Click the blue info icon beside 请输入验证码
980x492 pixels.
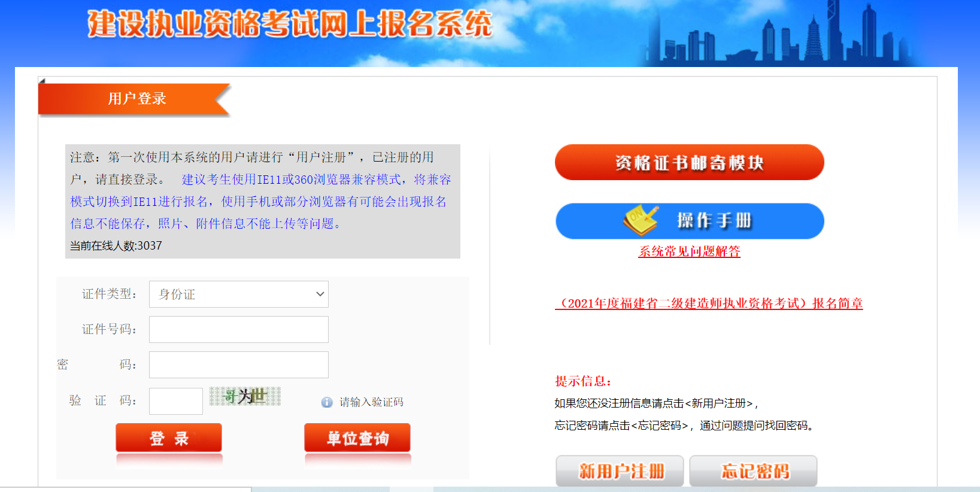point(327,402)
